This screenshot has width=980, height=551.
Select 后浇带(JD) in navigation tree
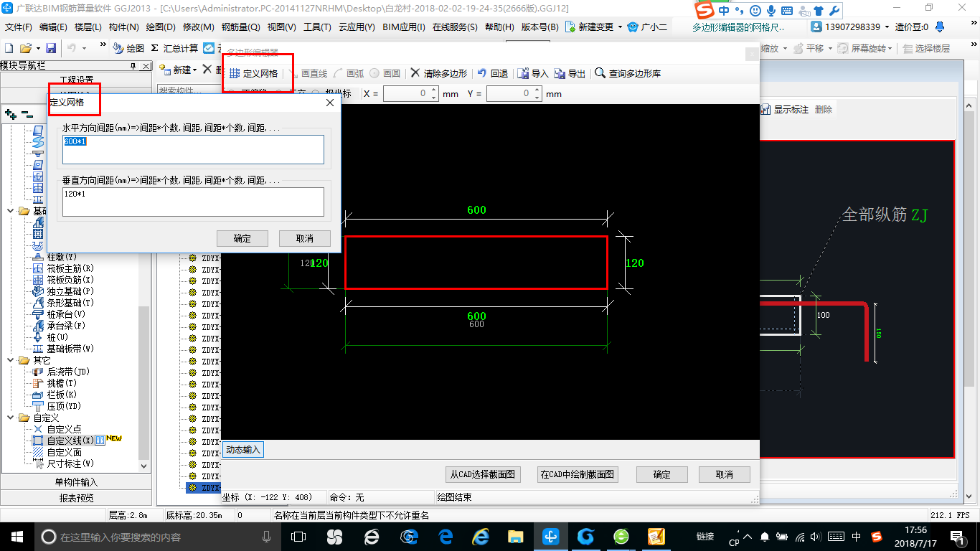click(x=68, y=372)
